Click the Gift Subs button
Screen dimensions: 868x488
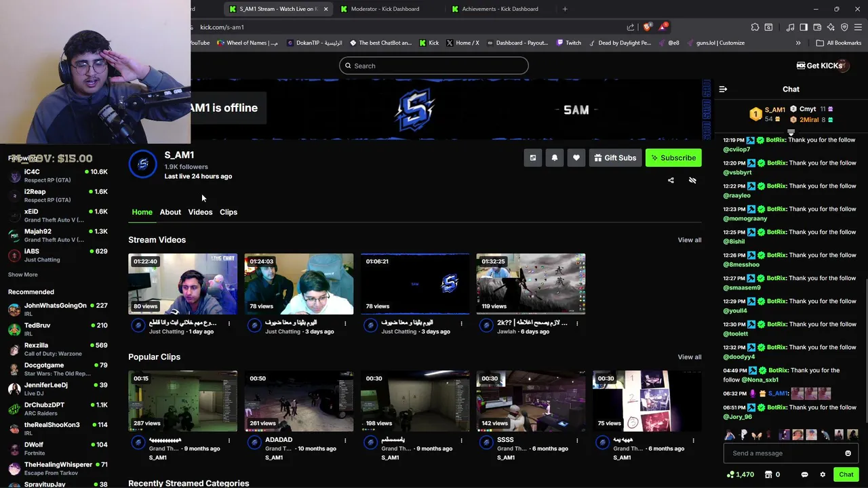(x=615, y=158)
